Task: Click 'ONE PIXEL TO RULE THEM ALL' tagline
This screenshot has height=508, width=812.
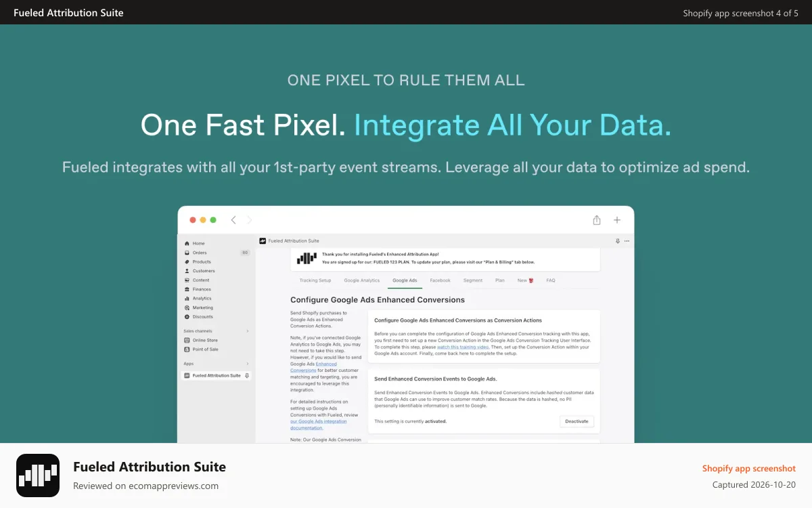Action: pos(406,80)
